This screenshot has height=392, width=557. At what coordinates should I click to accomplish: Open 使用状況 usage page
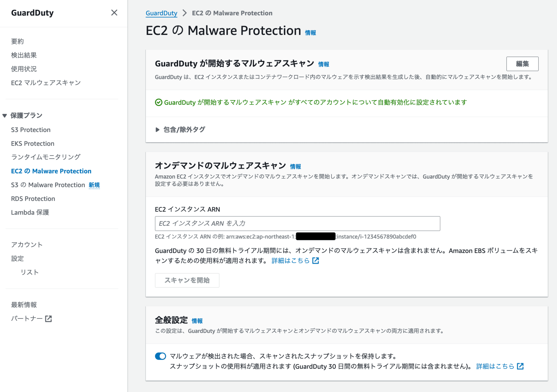point(24,69)
